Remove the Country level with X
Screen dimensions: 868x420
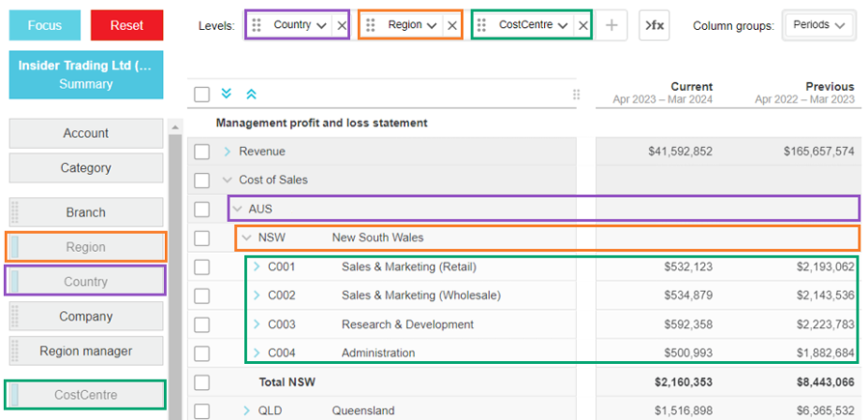pos(340,25)
